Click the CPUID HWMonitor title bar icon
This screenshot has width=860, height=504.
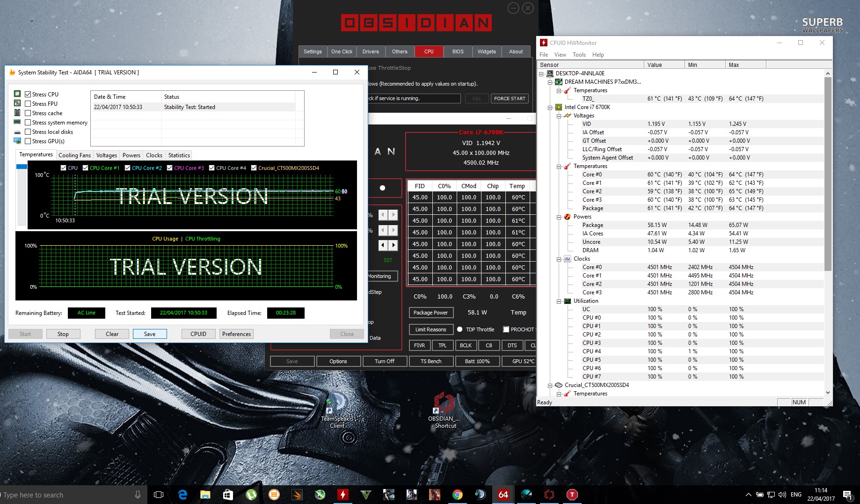click(x=544, y=43)
